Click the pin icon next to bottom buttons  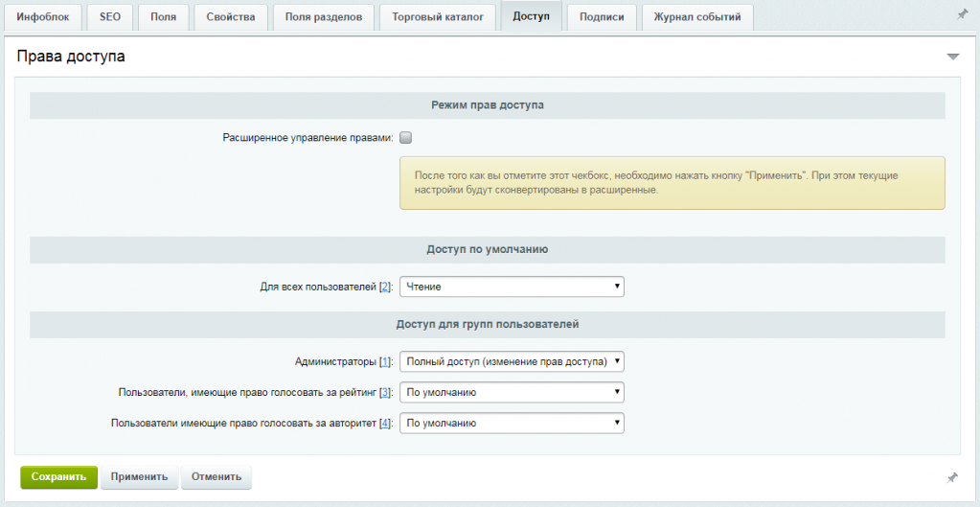[x=952, y=477]
